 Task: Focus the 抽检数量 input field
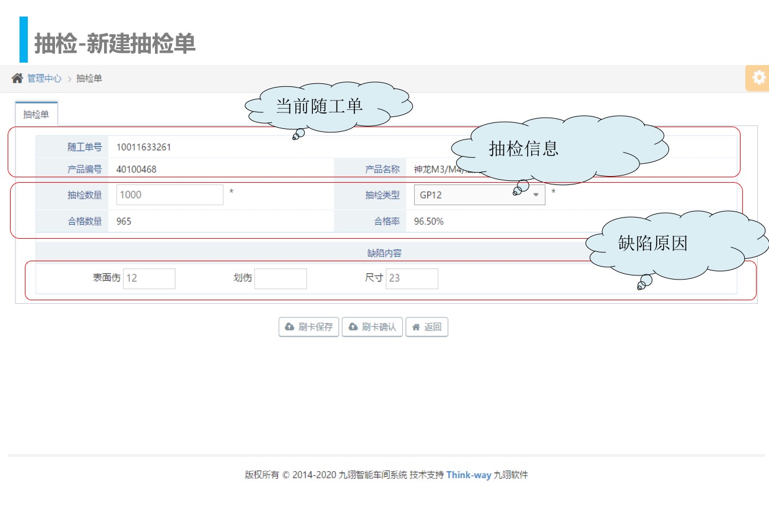pyautogui.click(x=169, y=194)
